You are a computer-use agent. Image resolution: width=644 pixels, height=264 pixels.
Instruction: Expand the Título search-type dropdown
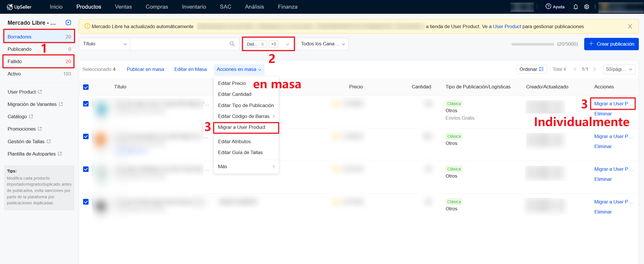[104, 44]
